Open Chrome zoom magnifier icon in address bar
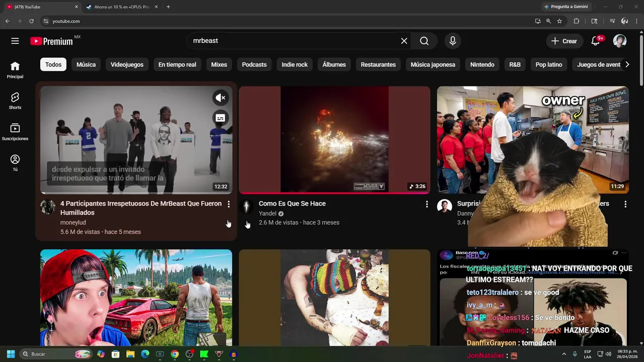The width and height of the screenshot is (644, 362). pos(548,21)
